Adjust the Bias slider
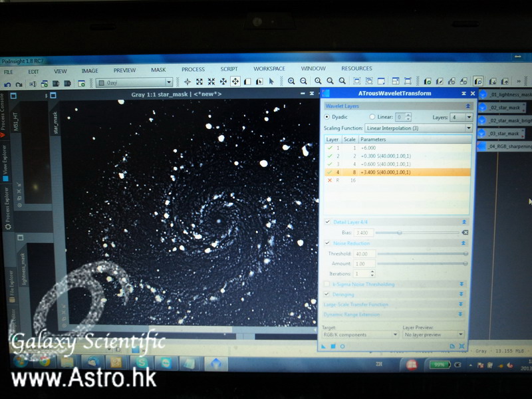The width and height of the screenshot is (532, 399). (x=399, y=233)
